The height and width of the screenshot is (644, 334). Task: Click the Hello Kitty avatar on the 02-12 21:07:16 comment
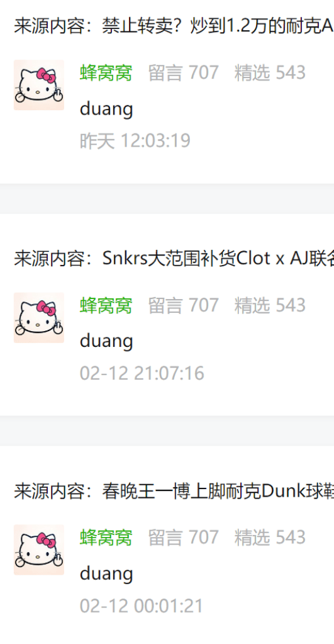(39, 318)
